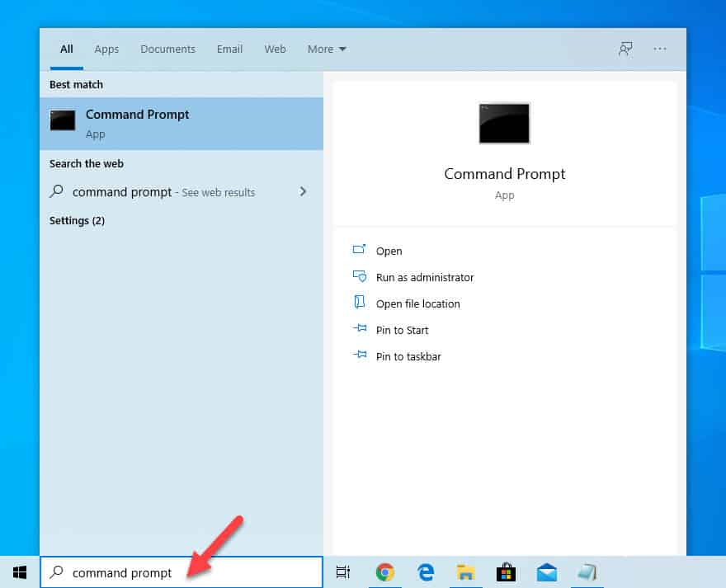Open the notepad-like app on the taskbar
726x588 pixels.
(x=587, y=572)
